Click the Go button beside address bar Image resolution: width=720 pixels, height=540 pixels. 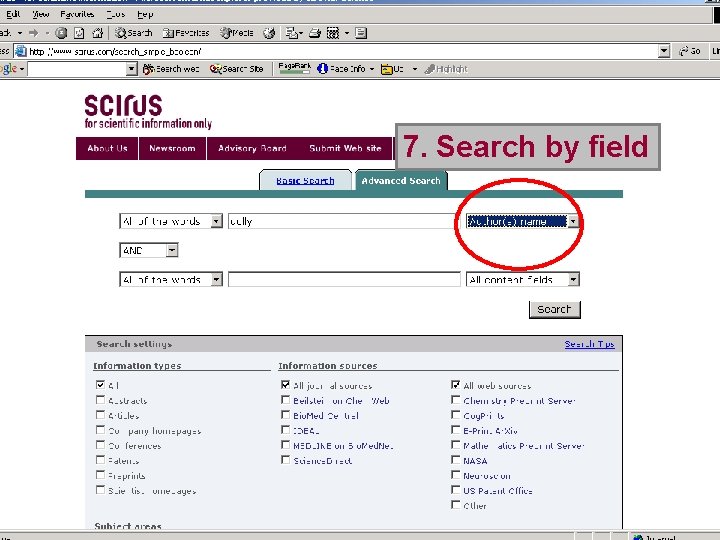coord(690,51)
